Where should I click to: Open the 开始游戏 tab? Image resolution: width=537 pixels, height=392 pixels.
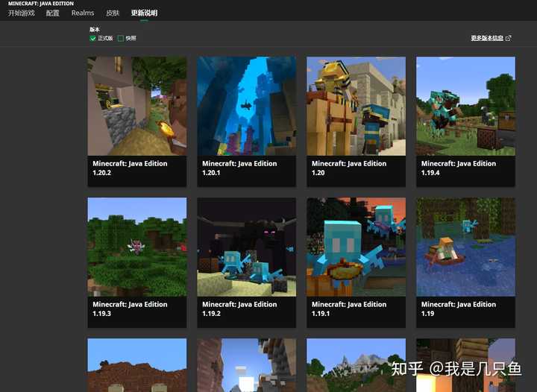coord(21,13)
